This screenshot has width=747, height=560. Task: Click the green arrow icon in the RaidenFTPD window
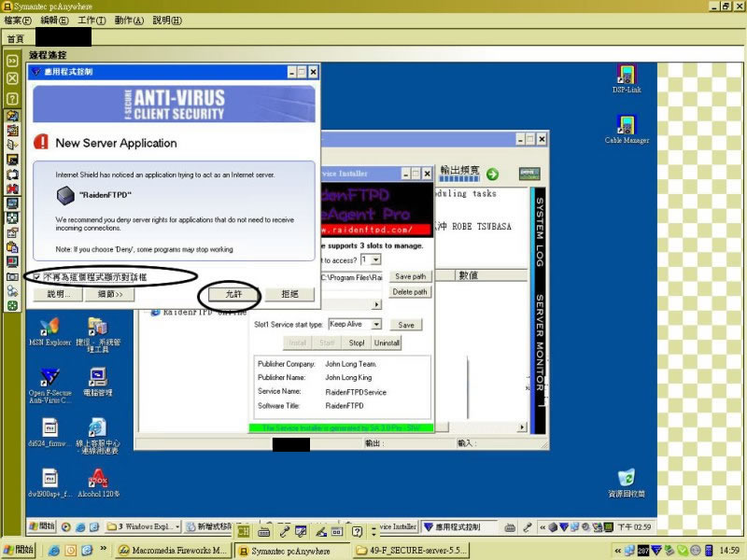[493, 175]
